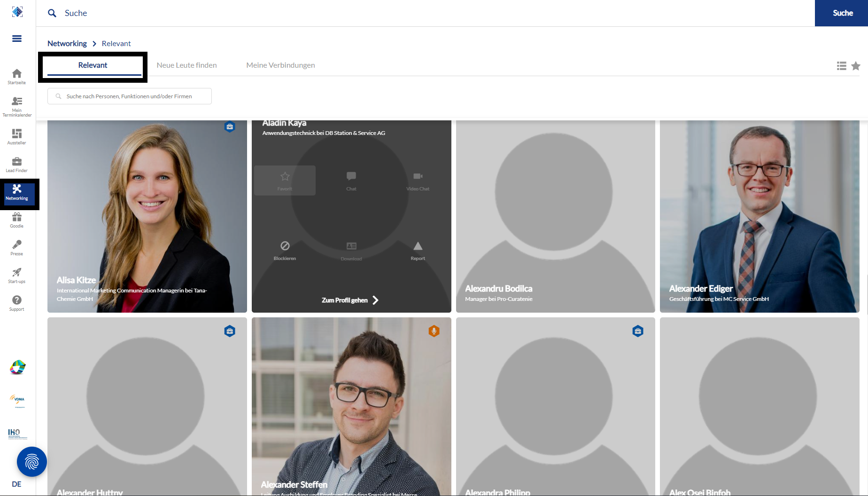This screenshot has width=868, height=496.
Task: Open Alexander Ediger's profile card
Action: (x=759, y=216)
